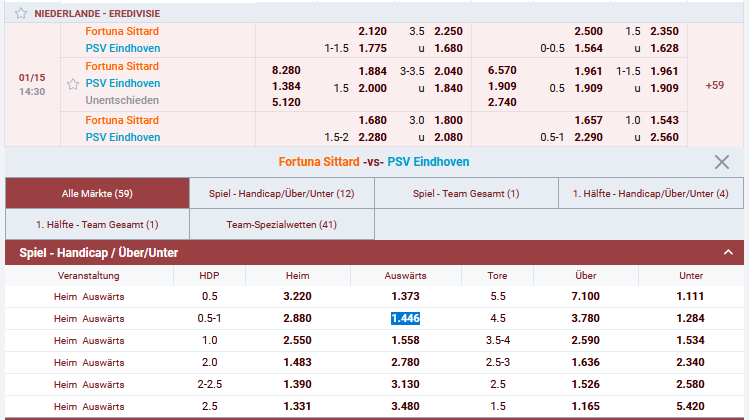749x420 pixels.
Task: Collapse the Spiel - Handicap / Über/Unter section
Action: (728, 252)
